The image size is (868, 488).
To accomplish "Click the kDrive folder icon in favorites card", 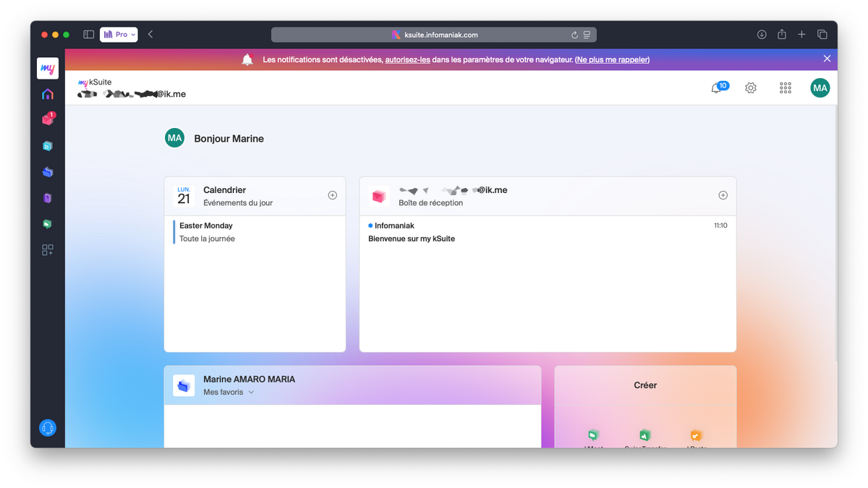I will coord(184,385).
